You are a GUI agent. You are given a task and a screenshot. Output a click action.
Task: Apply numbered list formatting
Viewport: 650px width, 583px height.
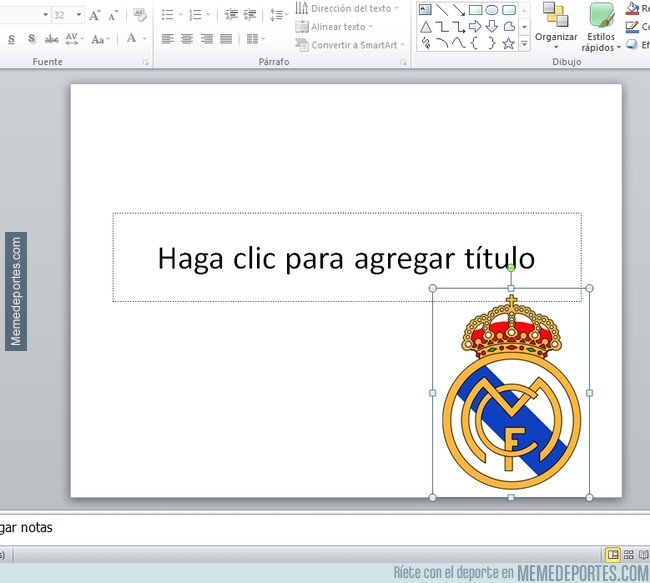point(195,15)
